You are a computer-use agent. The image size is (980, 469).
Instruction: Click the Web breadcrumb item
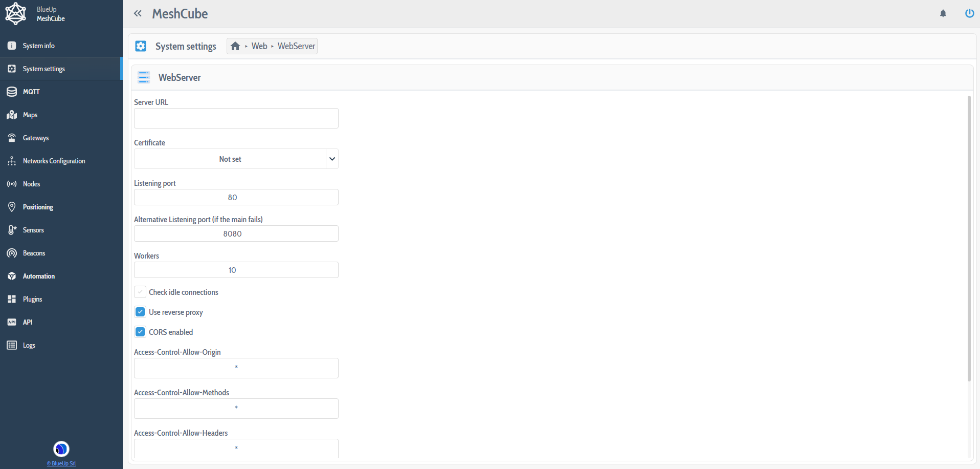259,46
